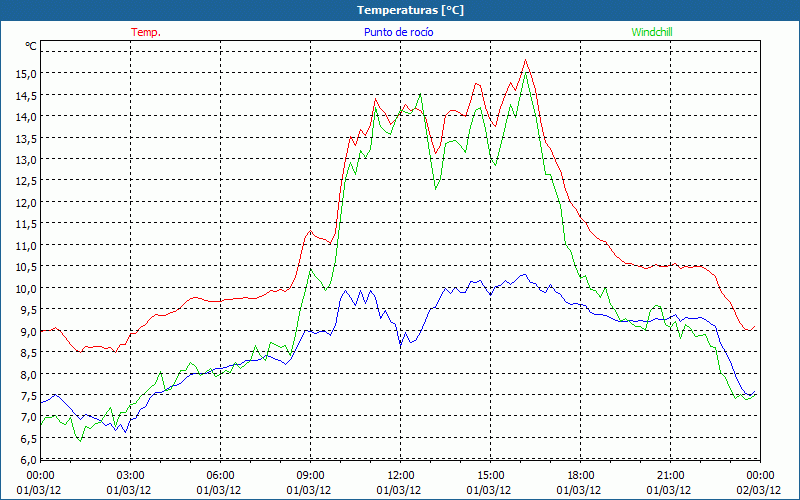Image resolution: width=800 pixels, height=500 pixels.
Task: Click the 6,0 y-axis label
Action: 30,459
